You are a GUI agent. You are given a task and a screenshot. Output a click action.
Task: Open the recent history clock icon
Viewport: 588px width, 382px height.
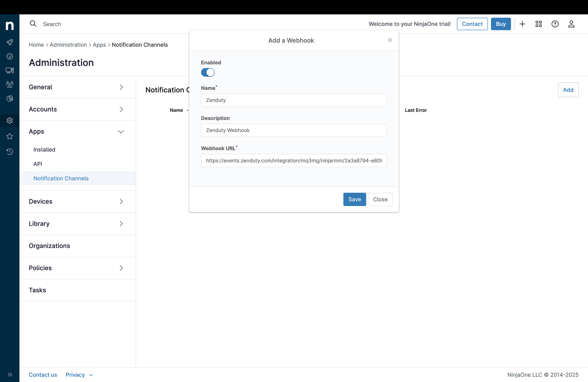[x=10, y=152]
